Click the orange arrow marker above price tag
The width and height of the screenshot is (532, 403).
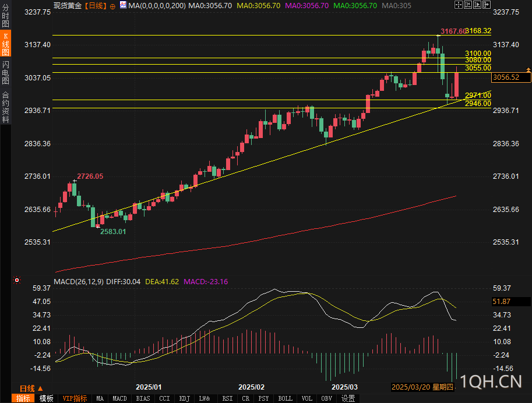tap(529, 69)
